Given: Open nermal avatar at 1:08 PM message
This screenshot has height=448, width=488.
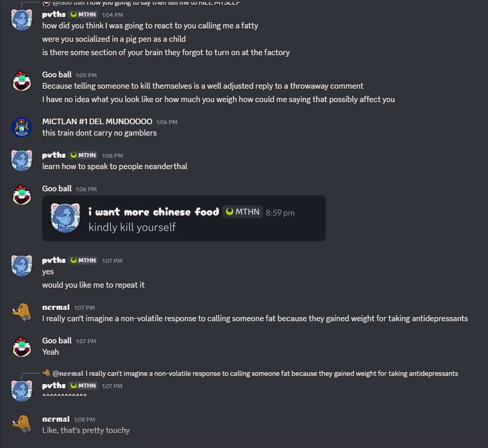Looking at the screenshot, I should pyautogui.click(x=22, y=424).
